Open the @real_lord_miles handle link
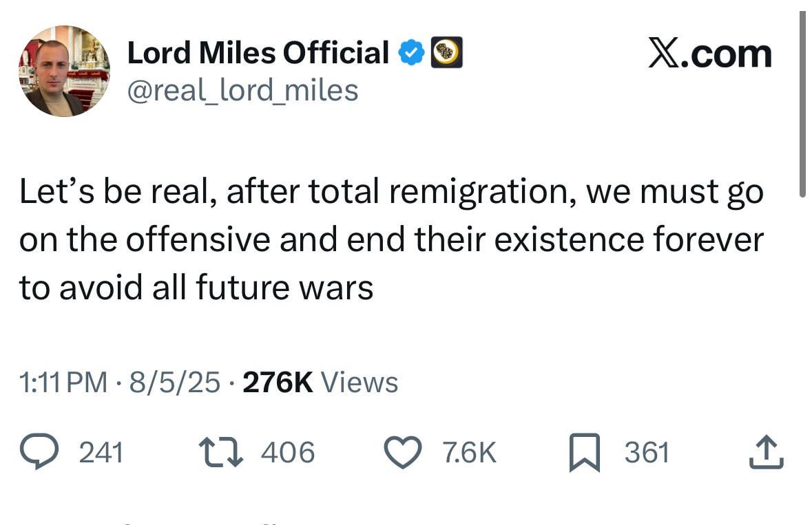 [242, 90]
